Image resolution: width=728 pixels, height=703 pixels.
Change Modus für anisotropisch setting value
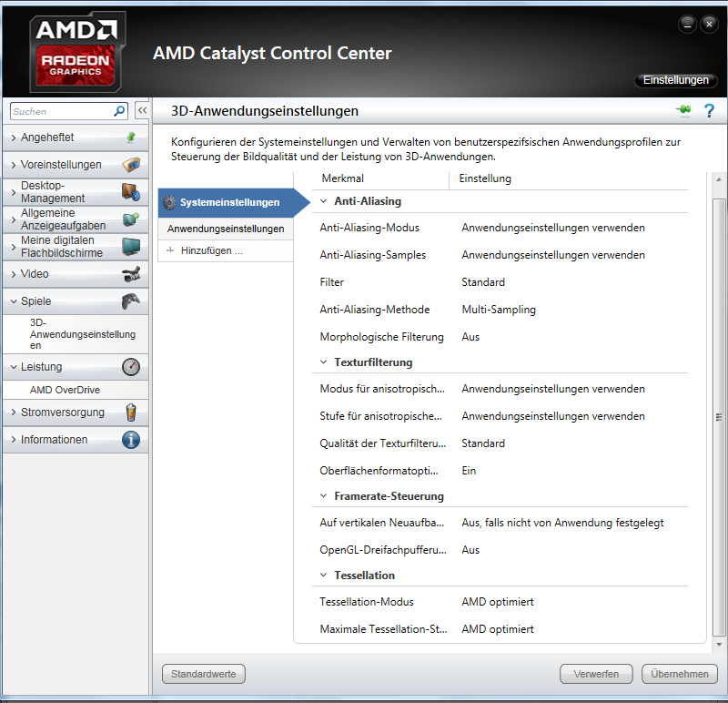point(553,389)
